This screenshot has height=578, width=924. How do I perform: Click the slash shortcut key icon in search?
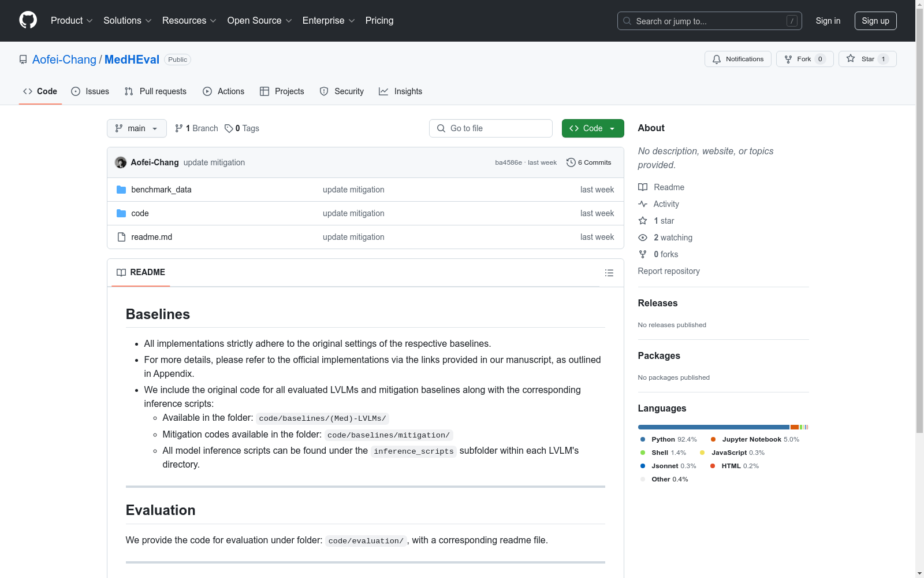[x=792, y=21]
